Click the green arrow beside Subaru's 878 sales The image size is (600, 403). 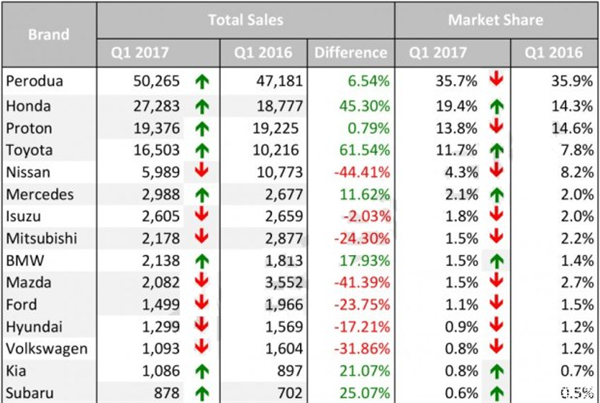pos(202,393)
